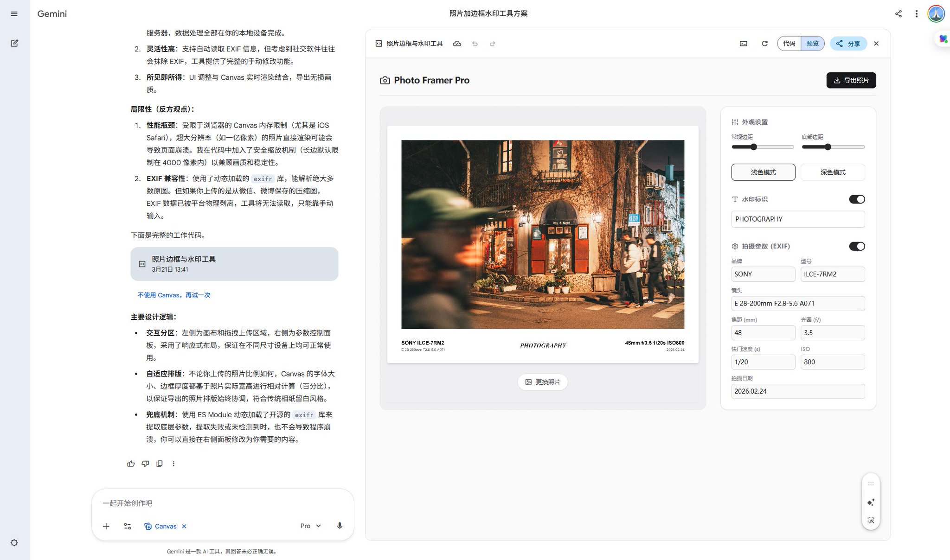Click the Photo Framer Pro heading
Image resolution: width=950 pixels, height=560 pixels.
pos(431,80)
